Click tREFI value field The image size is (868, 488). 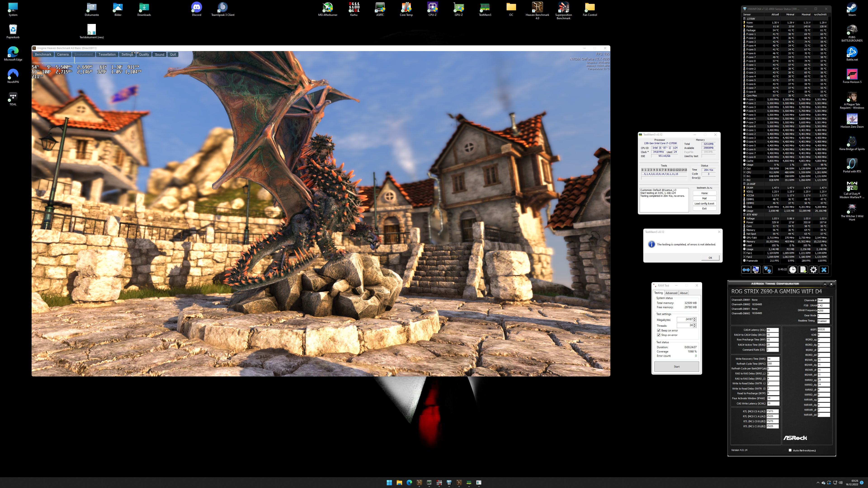pyautogui.click(x=823, y=330)
